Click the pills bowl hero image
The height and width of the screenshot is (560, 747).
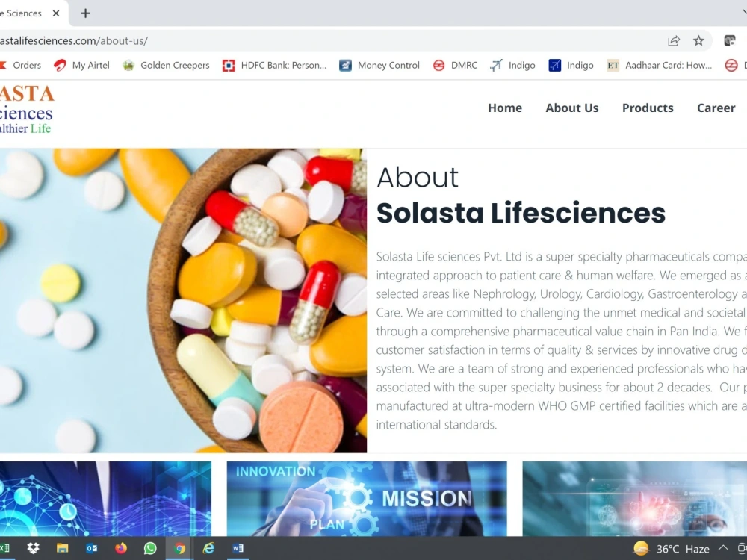point(184,300)
